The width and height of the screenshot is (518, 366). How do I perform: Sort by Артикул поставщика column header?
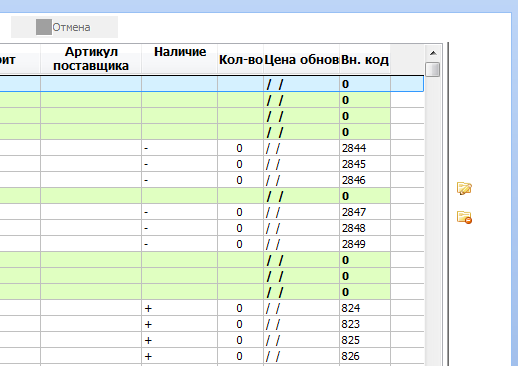(91, 59)
